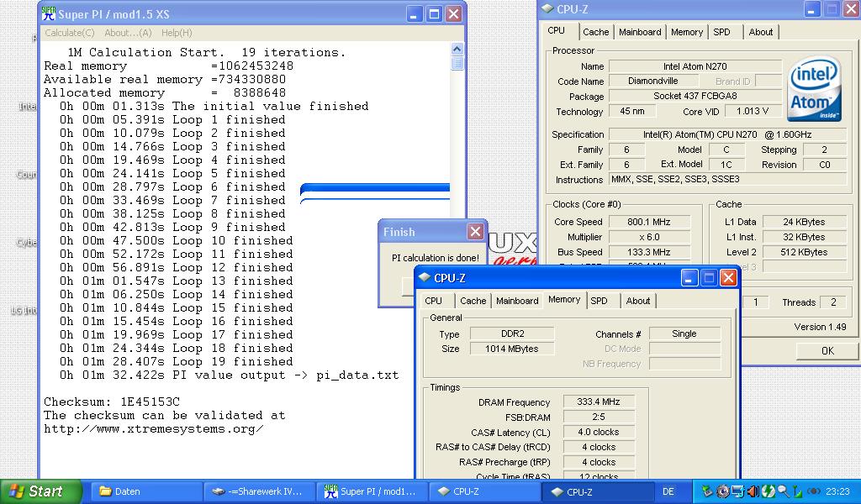Click the Safely Remove Hardware tray icon

pyautogui.click(x=708, y=491)
